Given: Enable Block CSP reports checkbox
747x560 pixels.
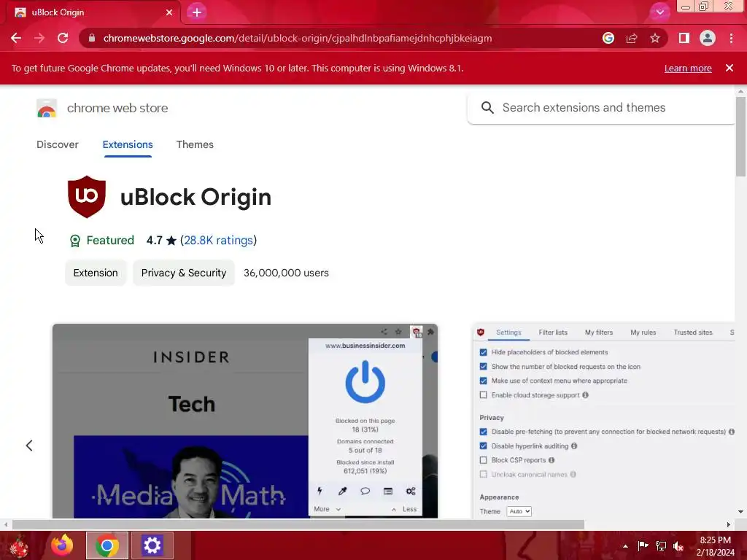Looking at the screenshot, I should 483,461.
